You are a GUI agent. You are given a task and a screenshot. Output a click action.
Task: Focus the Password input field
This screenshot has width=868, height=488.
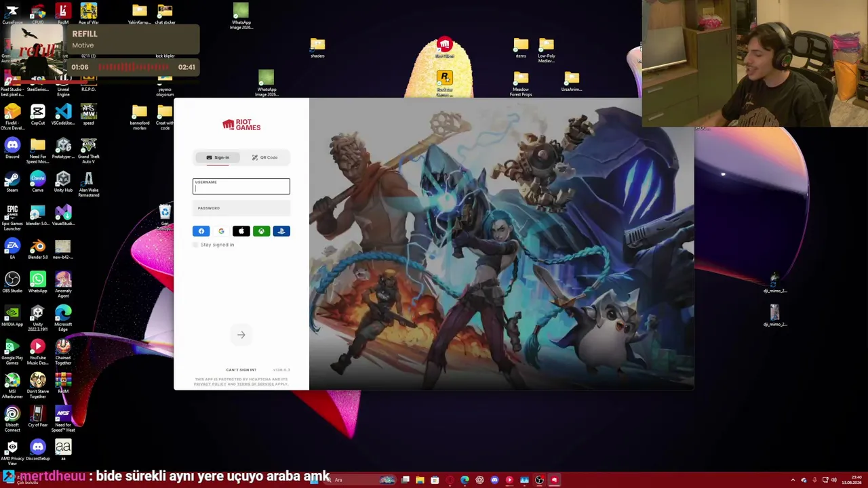tap(241, 209)
